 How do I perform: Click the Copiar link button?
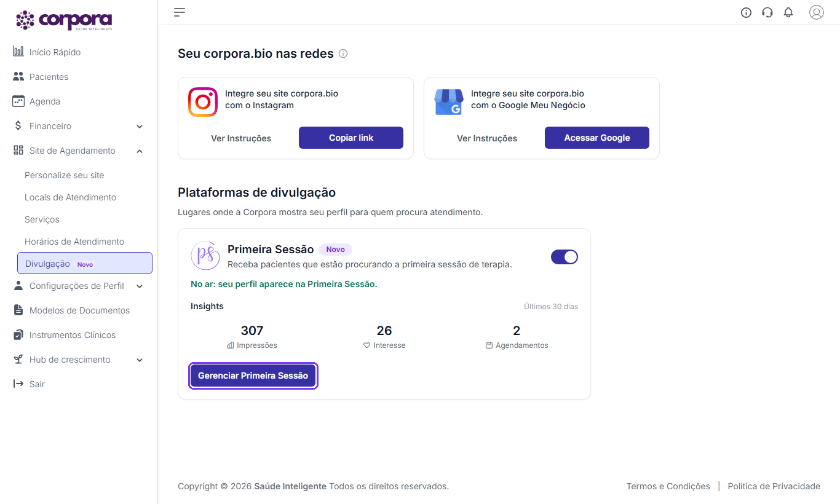(351, 138)
